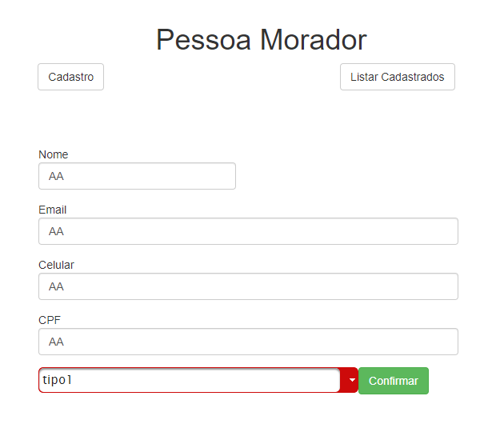Click the AA entry in the CPF box
The image size is (504, 444).
coord(56,342)
